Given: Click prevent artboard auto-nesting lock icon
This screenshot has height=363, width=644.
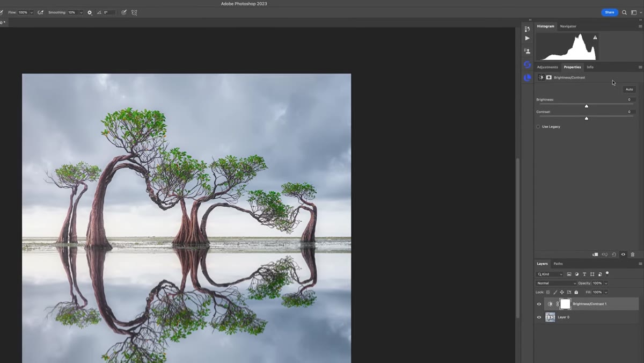Looking at the screenshot, I should [569, 292].
